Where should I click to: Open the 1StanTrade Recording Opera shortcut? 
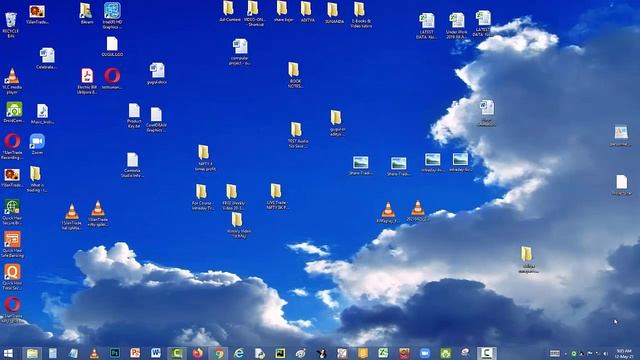[12, 147]
